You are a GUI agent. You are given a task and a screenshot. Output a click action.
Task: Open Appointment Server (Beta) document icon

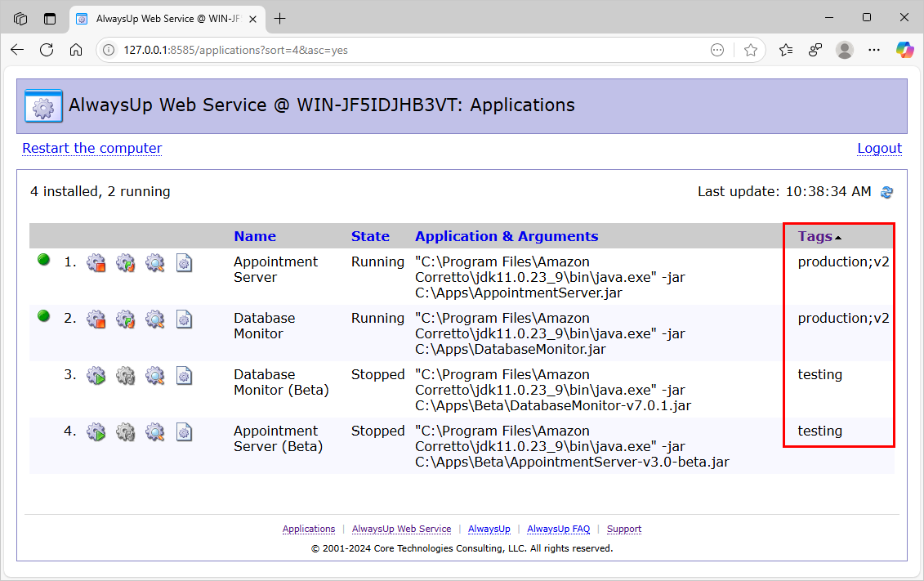pos(185,432)
